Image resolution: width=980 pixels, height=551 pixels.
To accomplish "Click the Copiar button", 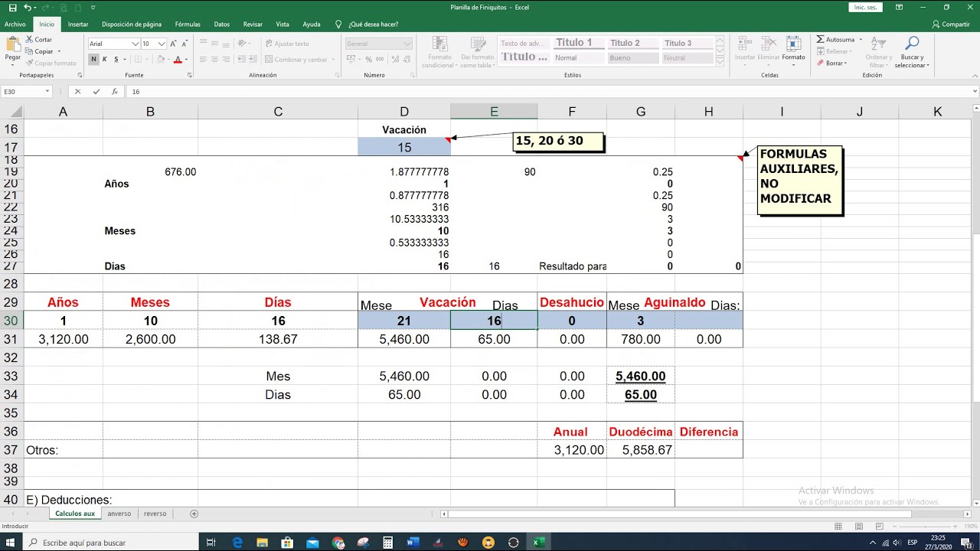I will [39, 51].
